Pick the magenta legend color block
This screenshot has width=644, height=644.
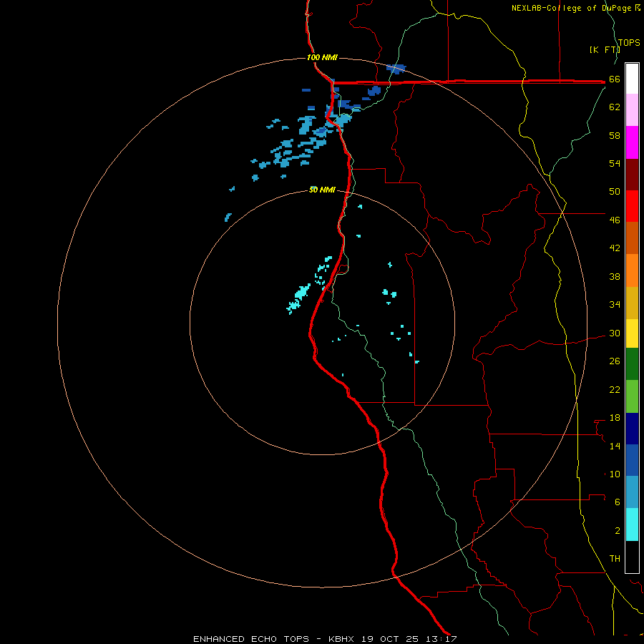pos(632,142)
